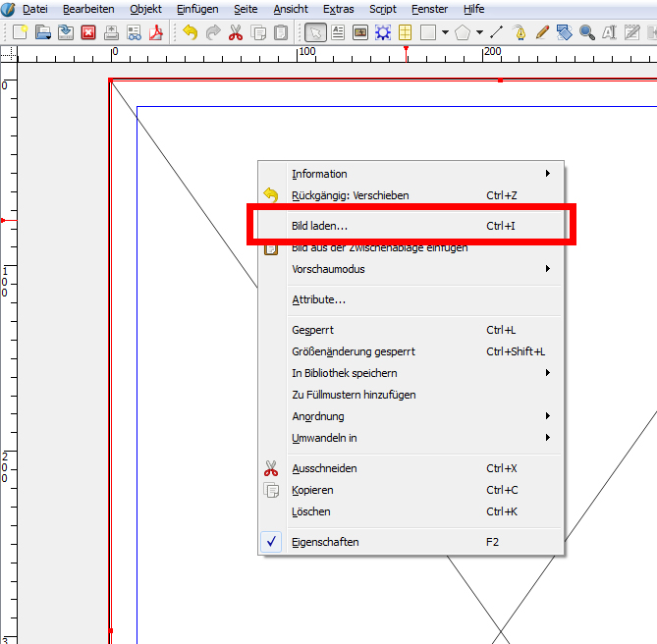The height and width of the screenshot is (644, 657).
Task: Open the Extras menu
Action: coord(338,9)
